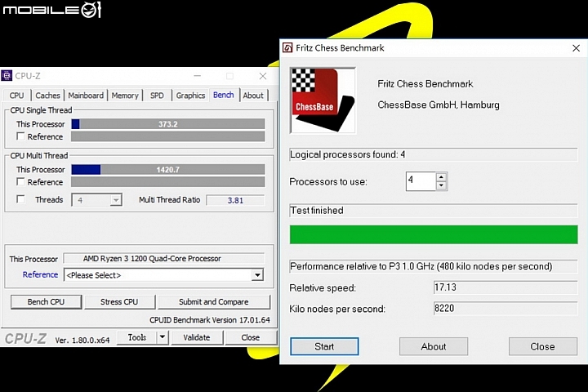This screenshot has width=588, height=392.
Task: Switch to the Caches tab
Action: (47, 96)
